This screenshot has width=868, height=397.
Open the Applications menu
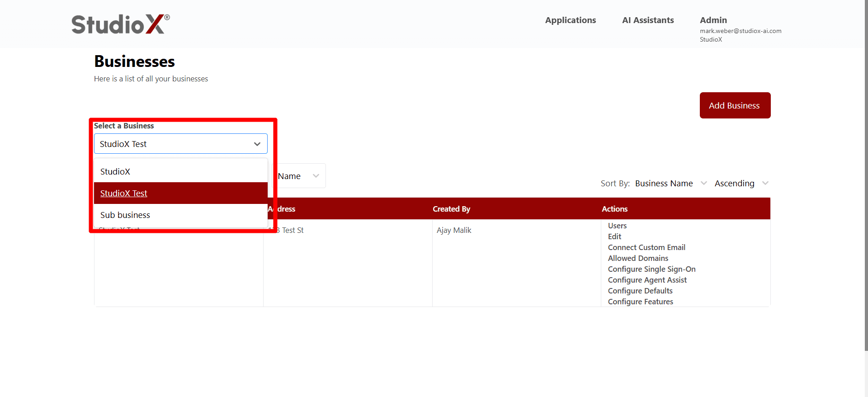pos(571,20)
